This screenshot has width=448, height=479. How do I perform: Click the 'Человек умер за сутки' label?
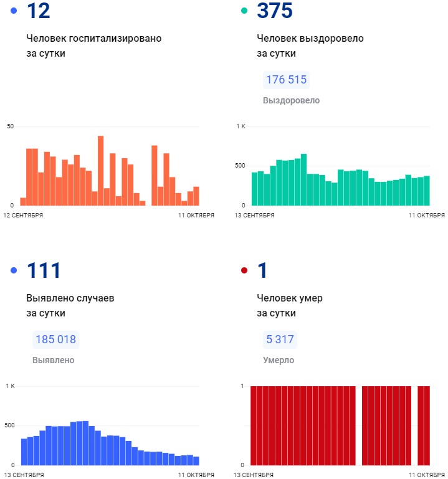point(290,305)
